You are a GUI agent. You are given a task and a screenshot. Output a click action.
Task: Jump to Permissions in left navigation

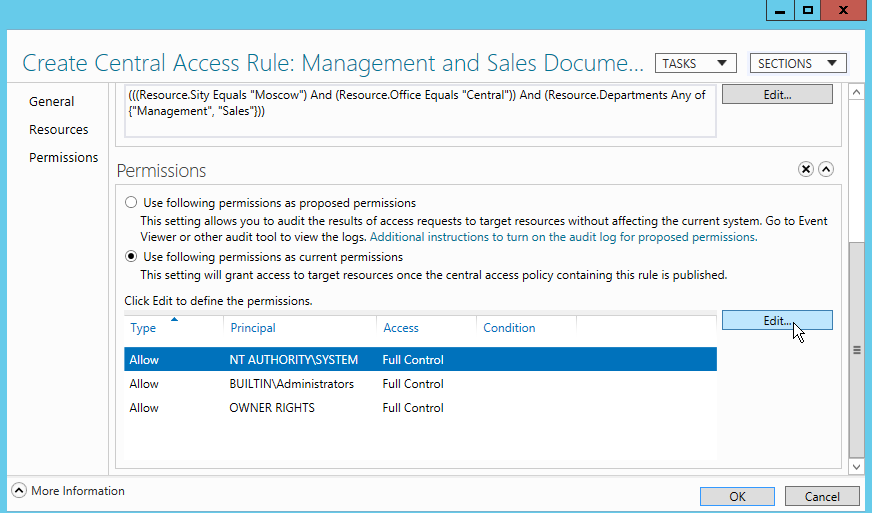[x=63, y=157]
